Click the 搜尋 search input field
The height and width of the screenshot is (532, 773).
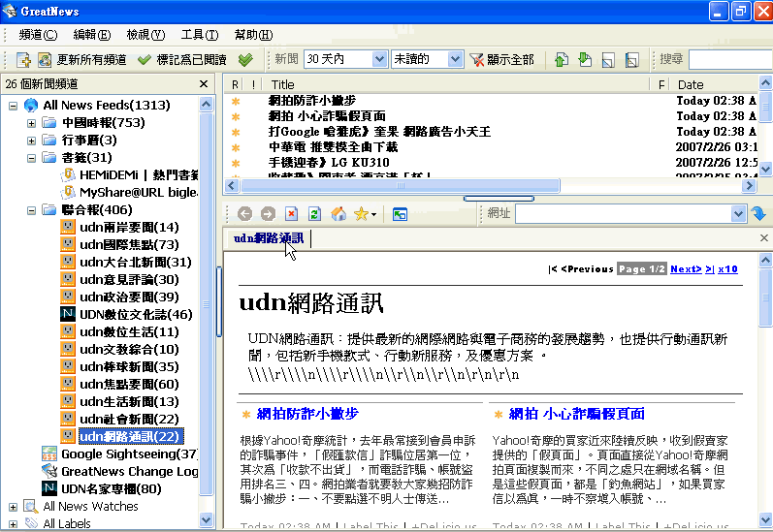click(730, 60)
